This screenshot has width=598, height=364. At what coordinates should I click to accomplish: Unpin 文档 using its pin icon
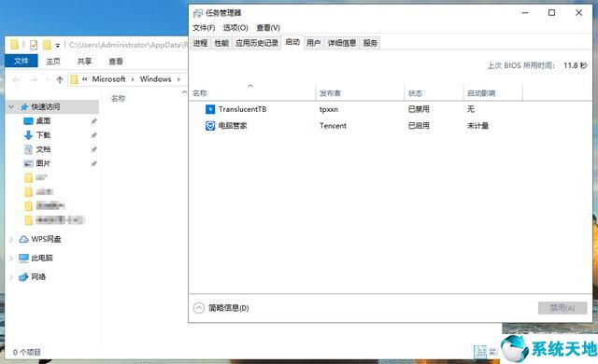point(93,149)
